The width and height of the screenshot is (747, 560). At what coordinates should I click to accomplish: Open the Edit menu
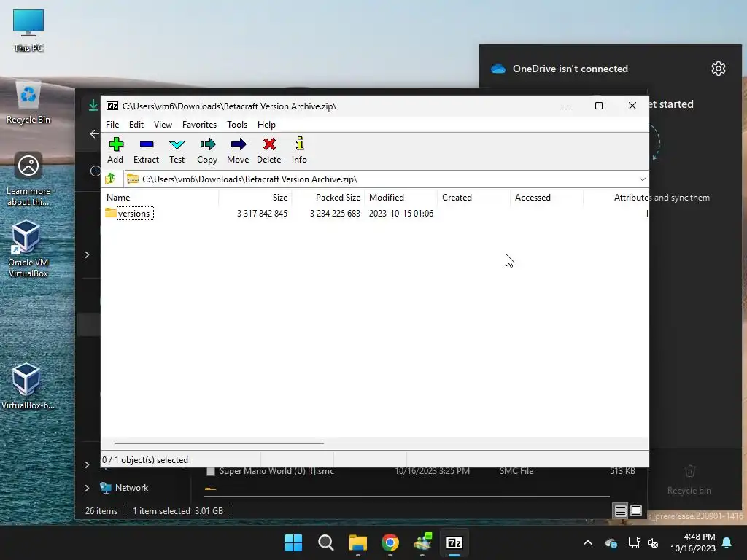pyautogui.click(x=136, y=124)
